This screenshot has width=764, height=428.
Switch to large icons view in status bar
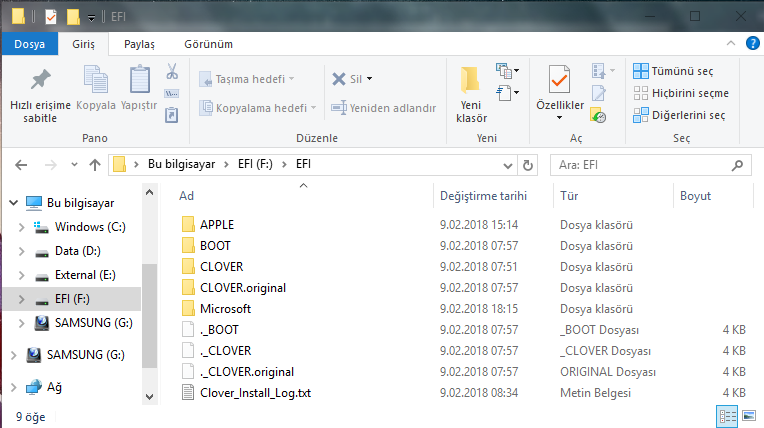click(x=749, y=416)
